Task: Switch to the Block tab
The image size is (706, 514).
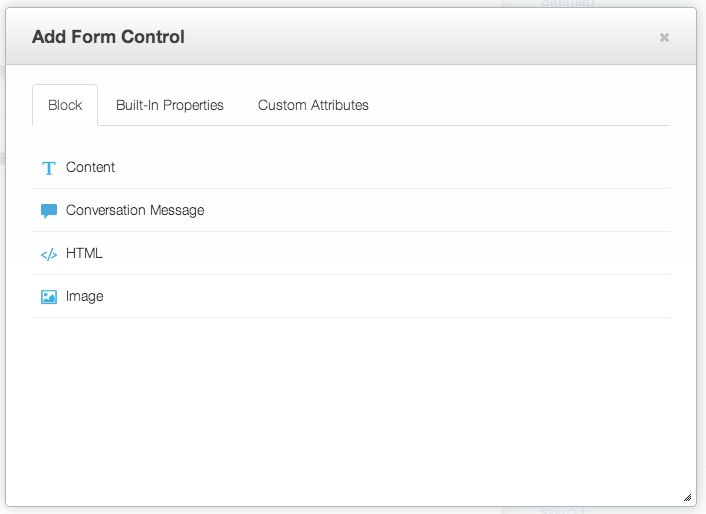Action: (65, 105)
